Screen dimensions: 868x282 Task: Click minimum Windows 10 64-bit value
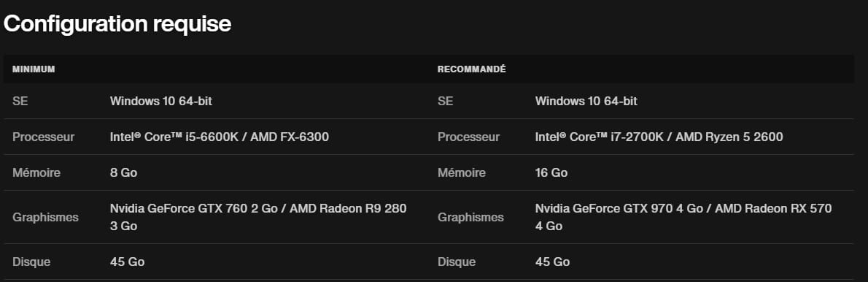[x=161, y=102]
